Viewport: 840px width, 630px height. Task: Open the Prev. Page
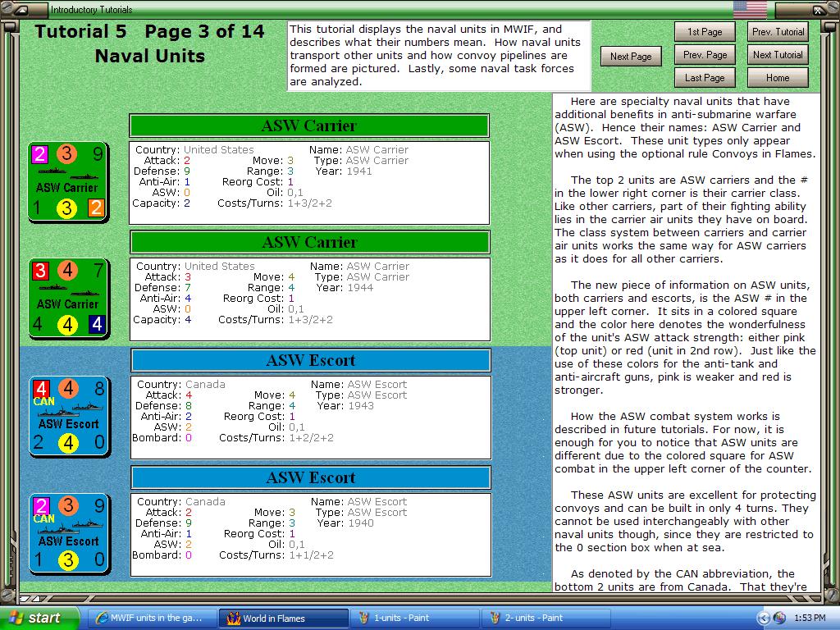tap(705, 55)
